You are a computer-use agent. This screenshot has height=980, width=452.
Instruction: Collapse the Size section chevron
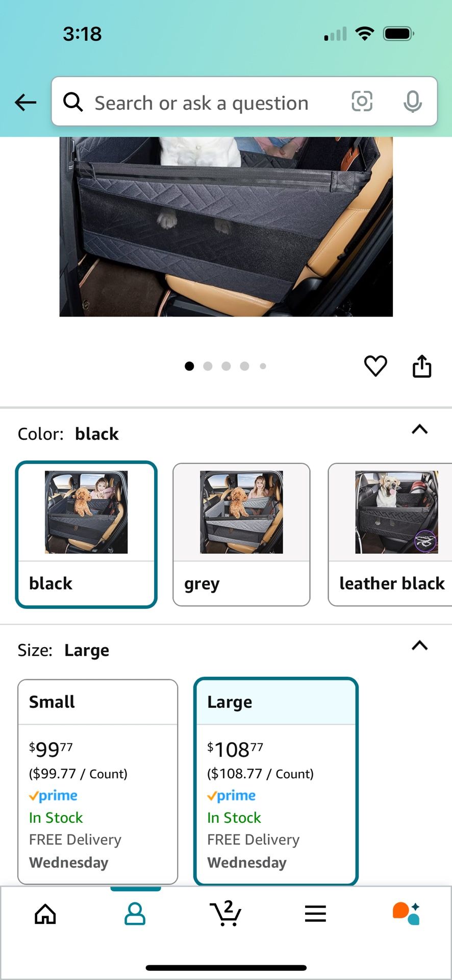419,646
